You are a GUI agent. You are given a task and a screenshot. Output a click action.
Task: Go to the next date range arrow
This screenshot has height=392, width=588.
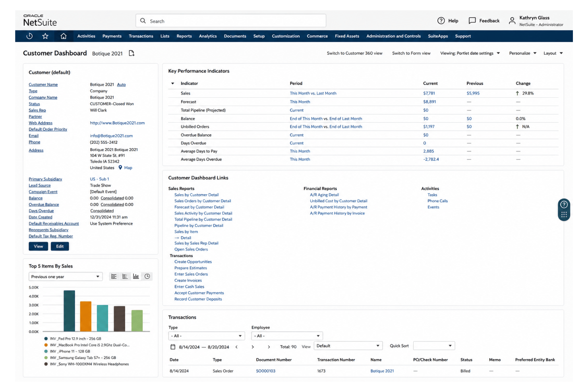point(253,347)
